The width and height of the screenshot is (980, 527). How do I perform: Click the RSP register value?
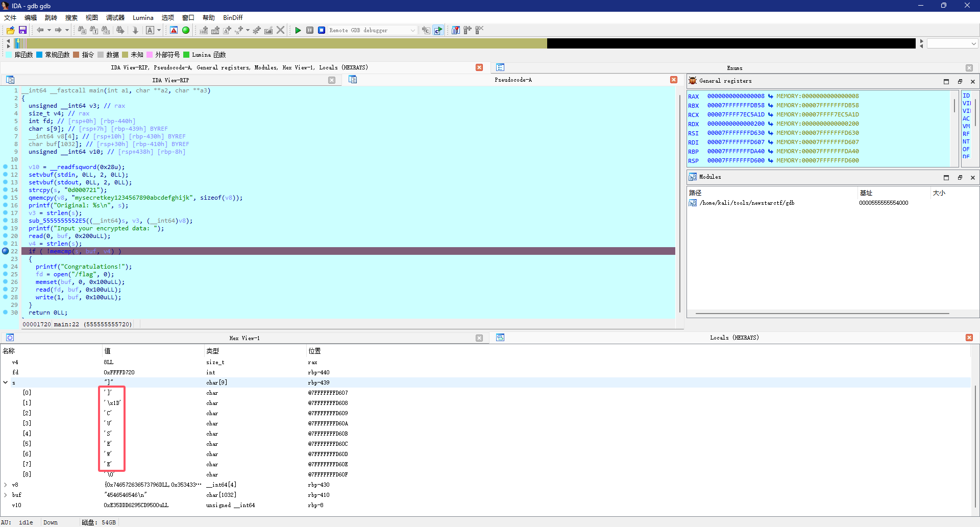pos(736,160)
